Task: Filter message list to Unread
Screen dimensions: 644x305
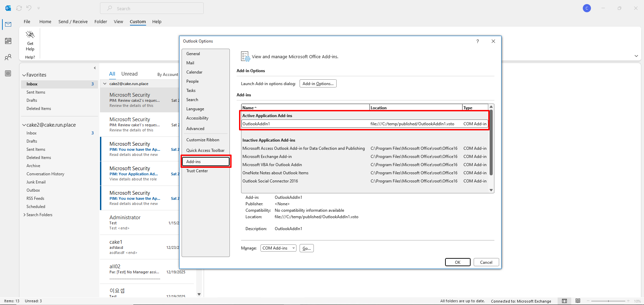Action: click(129, 74)
